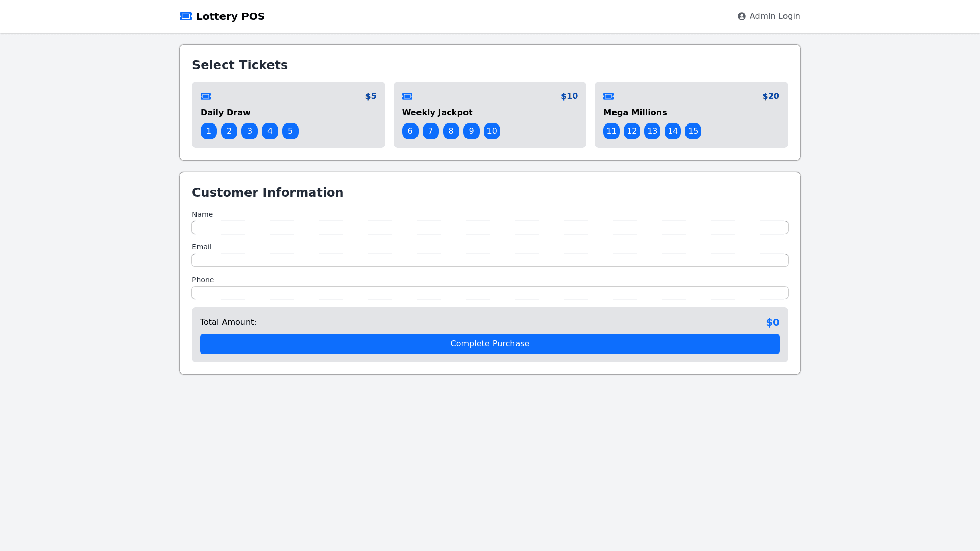
Task: Click the Lottery POS title link
Action: tap(230, 16)
